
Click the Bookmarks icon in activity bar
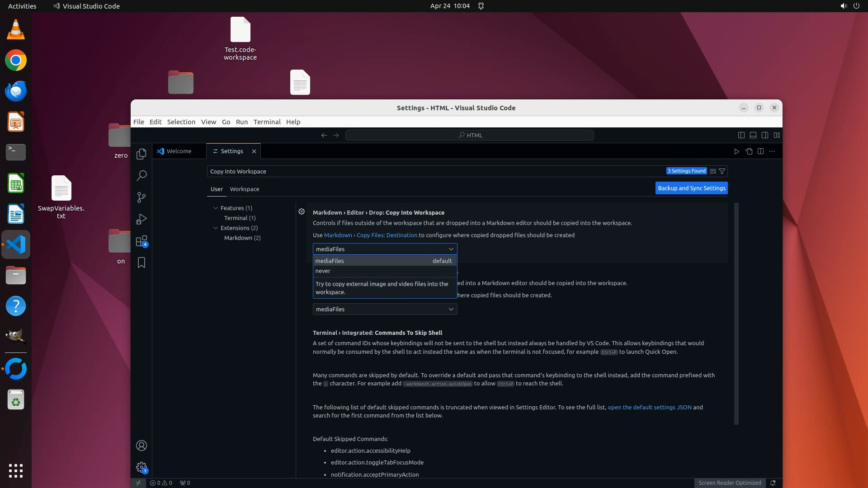[142, 263]
